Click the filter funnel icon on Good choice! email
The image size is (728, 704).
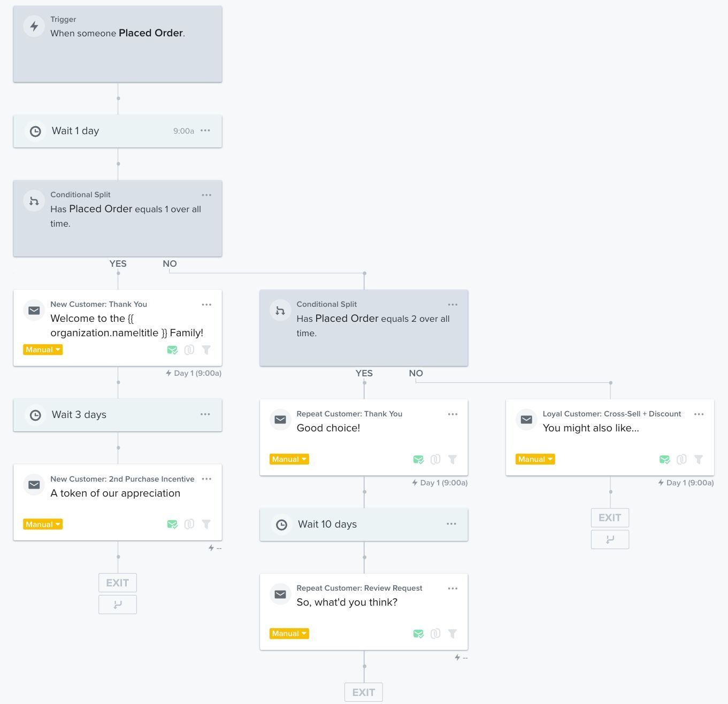[453, 459]
